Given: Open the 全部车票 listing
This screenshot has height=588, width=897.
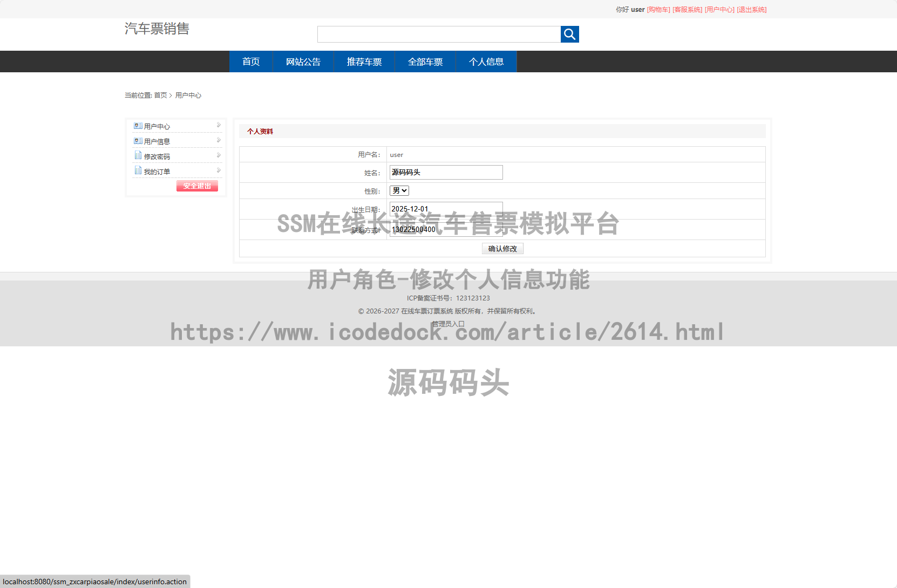Looking at the screenshot, I should tap(425, 61).
